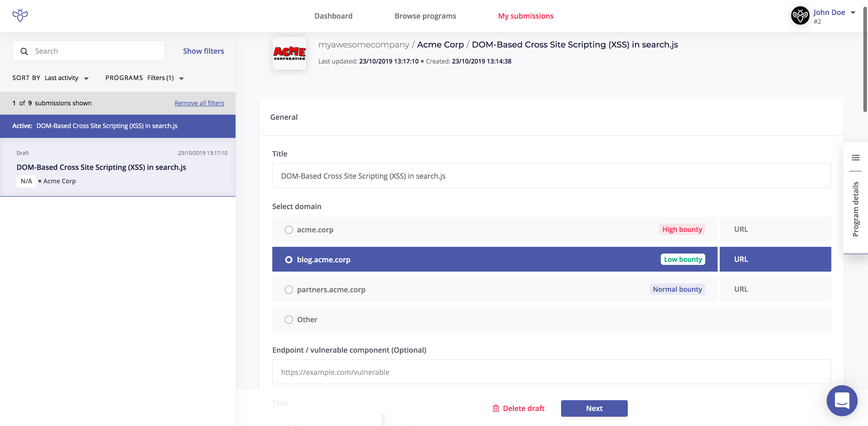Click the URL cell in partners.acme.corp row
This screenshot has height=426, width=868.
[775, 289]
